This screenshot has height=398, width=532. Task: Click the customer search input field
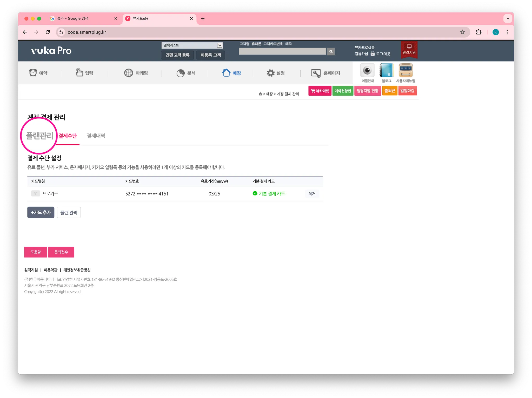tap(282, 51)
